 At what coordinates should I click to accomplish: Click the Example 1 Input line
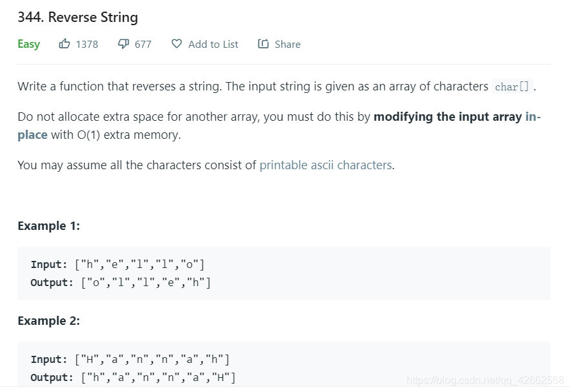coord(117,264)
